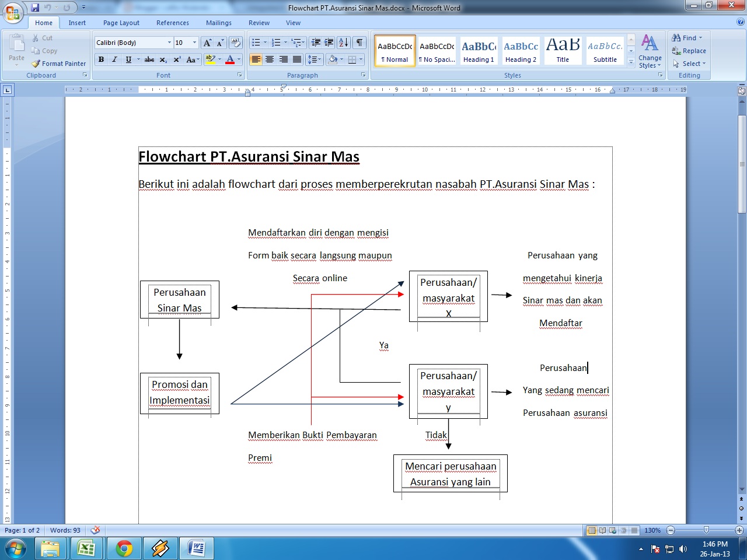
Task: Open the font size dropdown
Action: pyautogui.click(x=194, y=43)
